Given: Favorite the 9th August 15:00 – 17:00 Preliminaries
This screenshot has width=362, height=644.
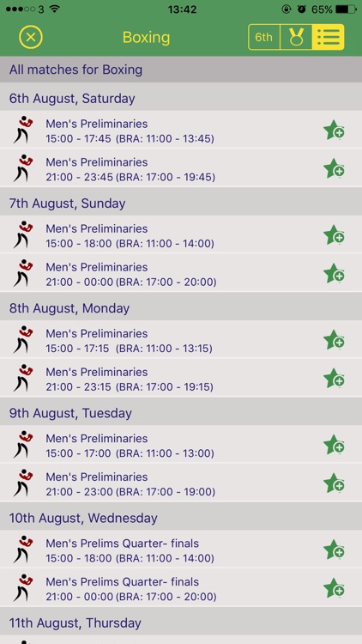Looking at the screenshot, I should point(334,445).
